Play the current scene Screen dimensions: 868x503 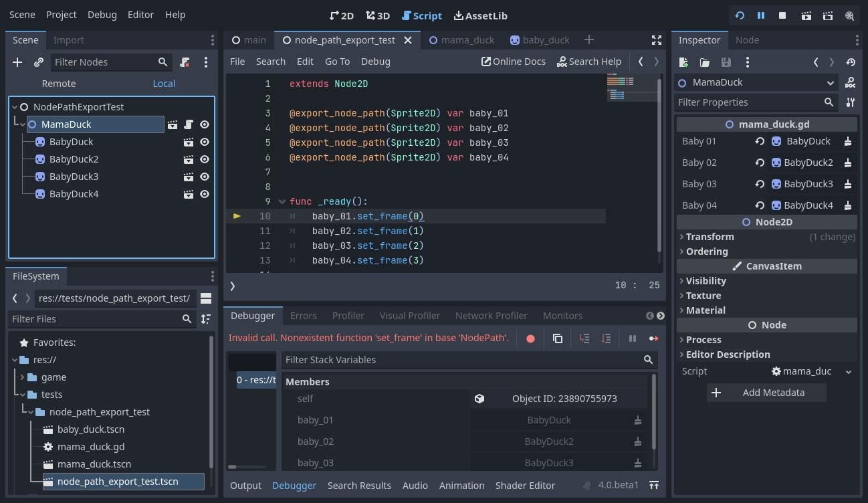(x=806, y=15)
